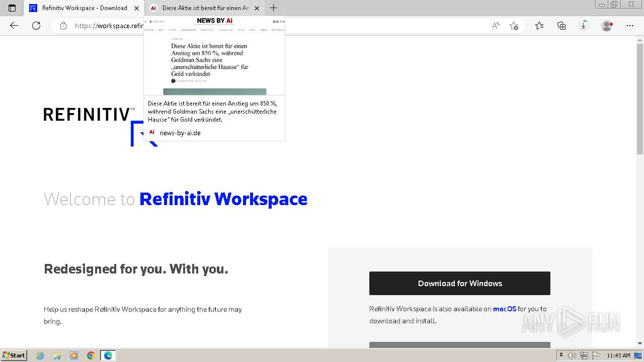This screenshot has height=362, width=644.
Task: Open media player from taskbar
Action: click(74, 355)
